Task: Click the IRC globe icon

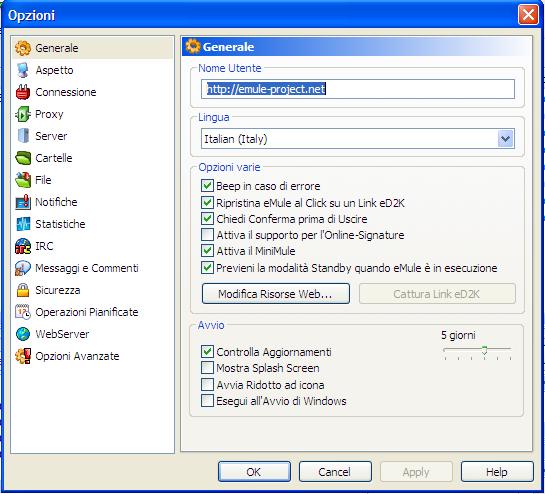Action: pos(23,246)
